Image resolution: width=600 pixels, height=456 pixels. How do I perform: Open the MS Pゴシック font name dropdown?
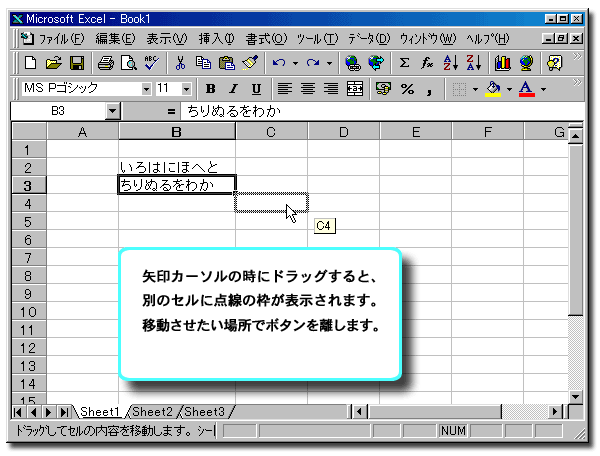146,89
